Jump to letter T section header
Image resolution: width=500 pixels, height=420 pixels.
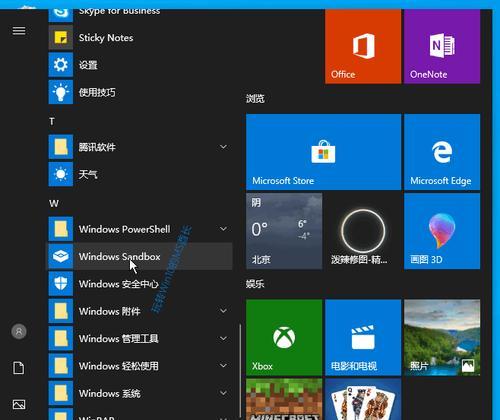52,122
